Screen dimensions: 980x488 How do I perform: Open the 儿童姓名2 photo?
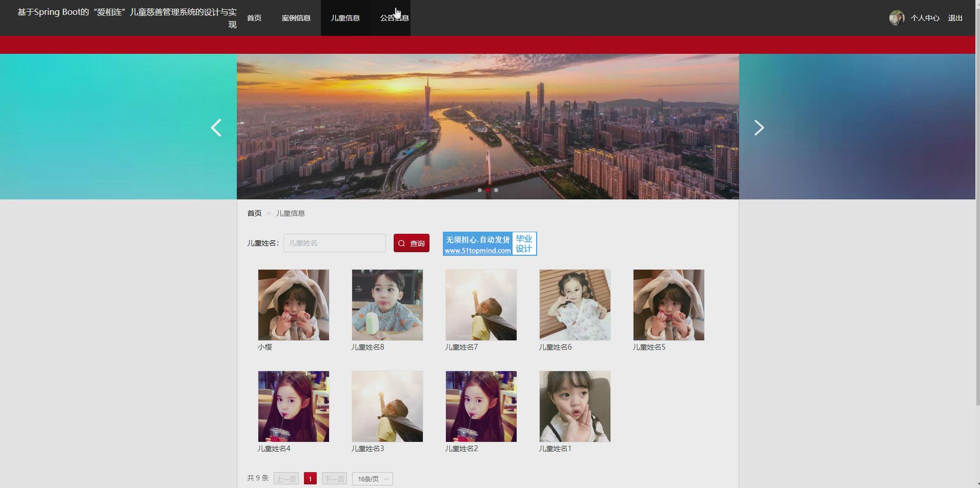(481, 406)
